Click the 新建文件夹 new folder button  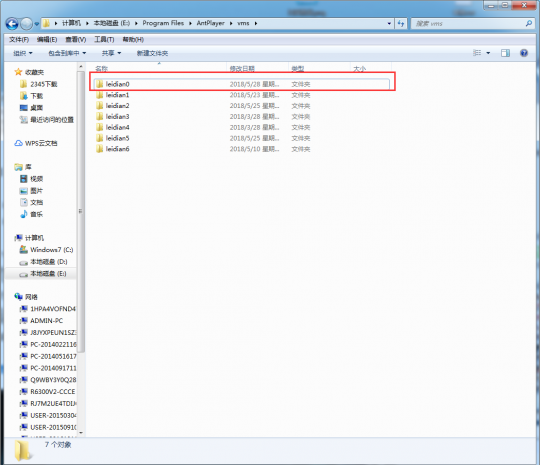[x=152, y=53]
